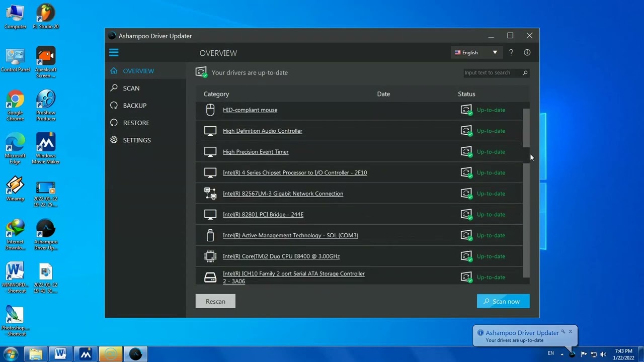Open the Windows Start menu
The image size is (644, 362).
click(11, 354)
